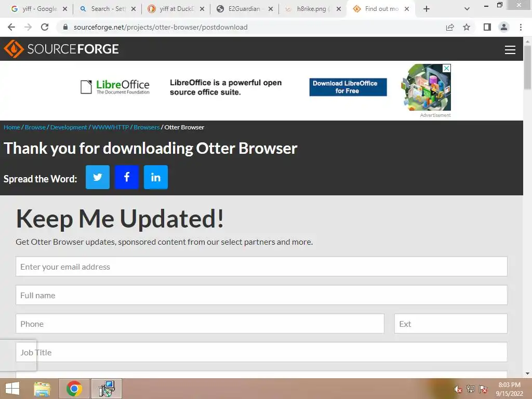View site info via the padlock icon
The image size is (532, 399).
(65, 27)
